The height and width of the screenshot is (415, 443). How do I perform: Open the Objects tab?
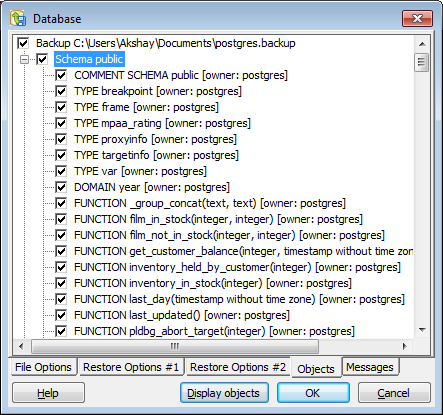tap(316, 368)
